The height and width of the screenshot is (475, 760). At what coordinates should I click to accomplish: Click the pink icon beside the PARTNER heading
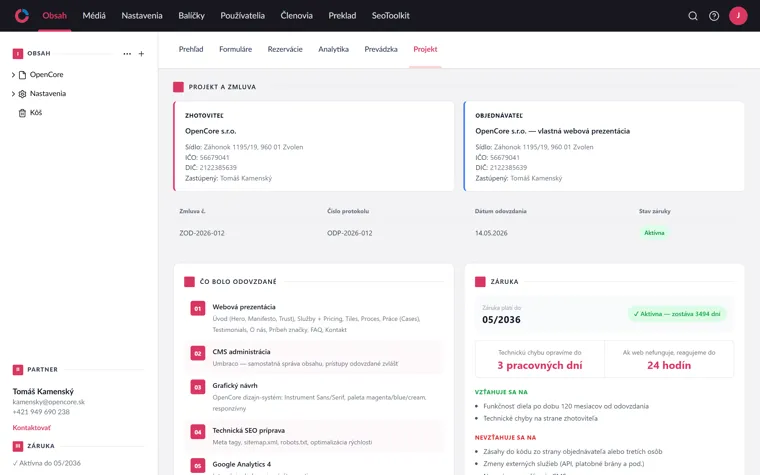[x=17, y=370]
